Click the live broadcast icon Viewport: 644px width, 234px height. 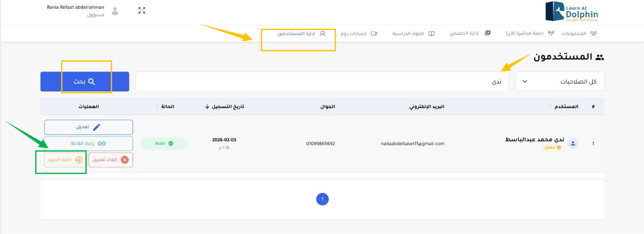click(551, 33)
